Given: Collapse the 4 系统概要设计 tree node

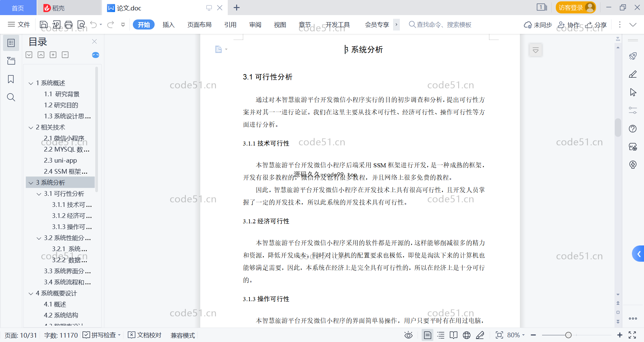Looking at the screenshot, I should 31,293.
